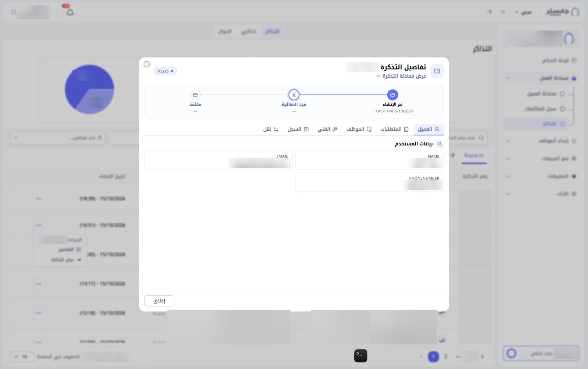Open the rows-per-page dropdown showing 10
The image size is (588, 369).
click(21, 356)
